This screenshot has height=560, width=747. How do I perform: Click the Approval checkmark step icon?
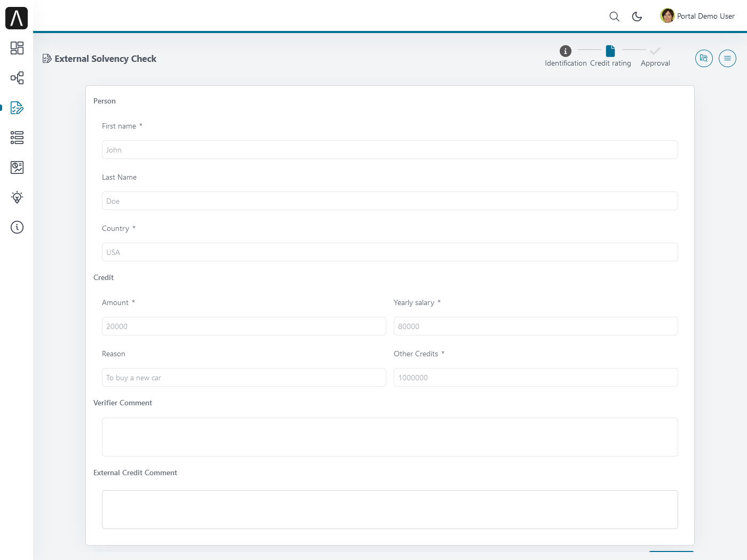655,51
